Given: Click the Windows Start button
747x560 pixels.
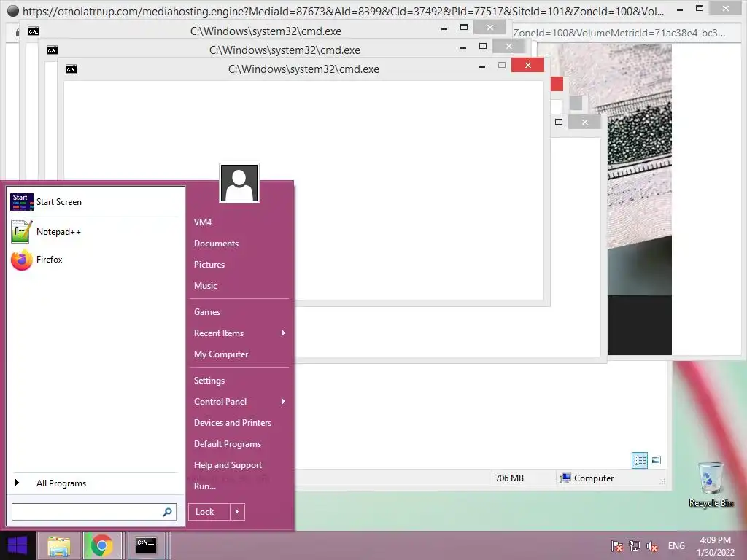Looking at the screenshot, I should point(18,545).
